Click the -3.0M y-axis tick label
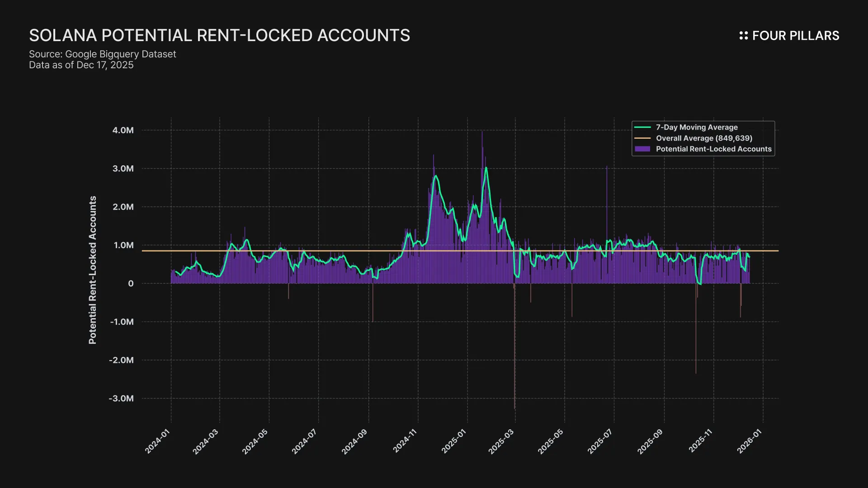868x488 pixels. click(121, 399)
